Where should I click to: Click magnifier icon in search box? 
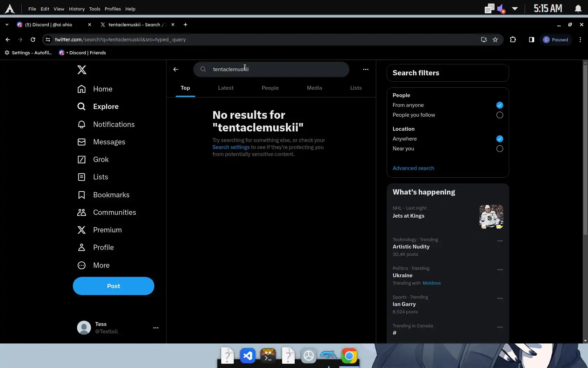tap(203, 69)
